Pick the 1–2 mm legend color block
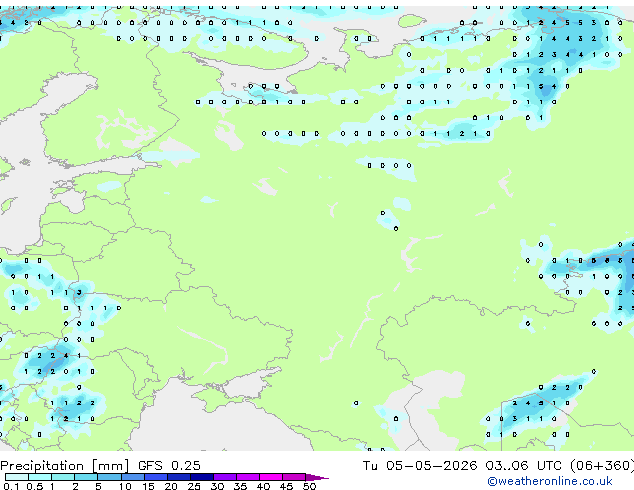This screenshot has width=634, height=490. 63,477
